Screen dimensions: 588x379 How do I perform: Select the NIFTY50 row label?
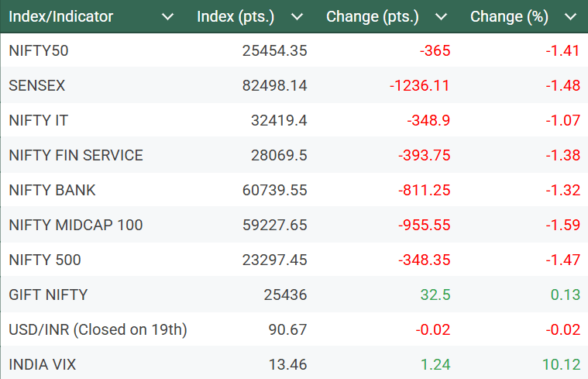[38, 51]
